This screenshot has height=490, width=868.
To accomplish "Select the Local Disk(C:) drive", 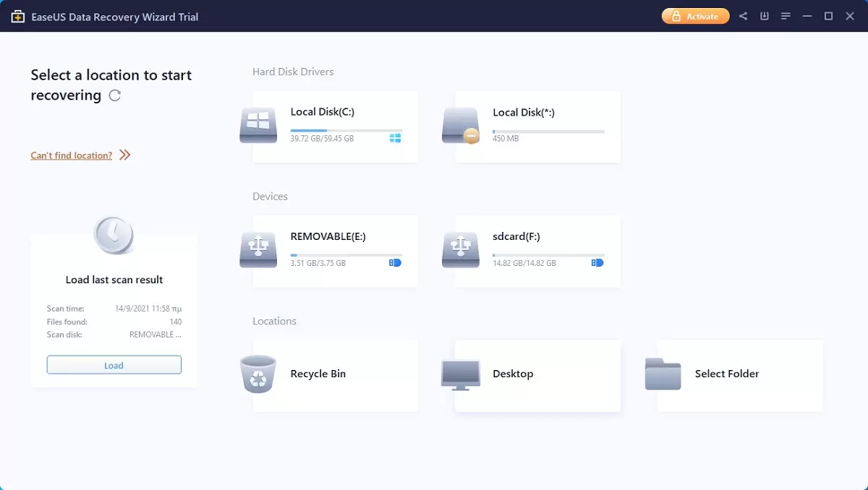I will coord(335,126).
